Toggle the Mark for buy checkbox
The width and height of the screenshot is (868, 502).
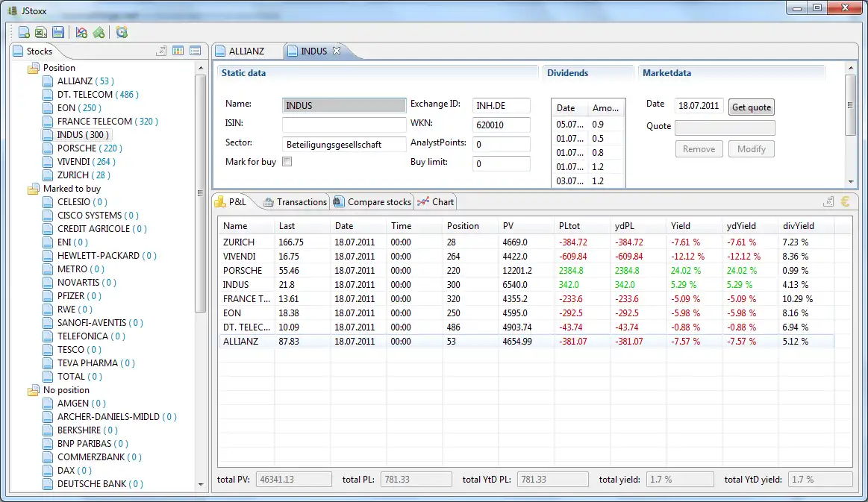click(287, 162)
